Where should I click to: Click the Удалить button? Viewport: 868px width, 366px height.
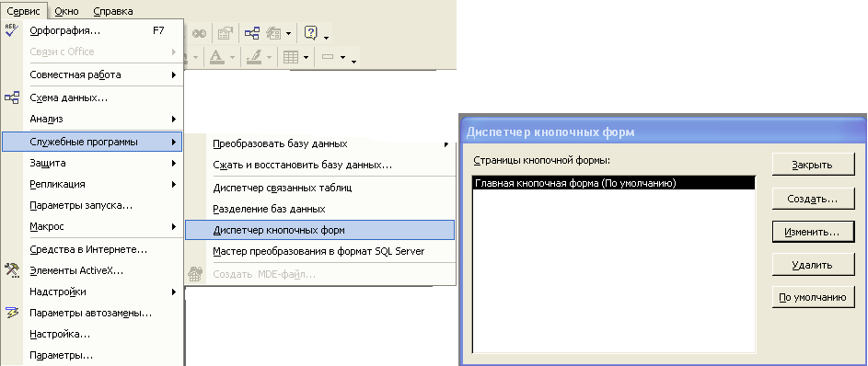click(x=812, y=265)
